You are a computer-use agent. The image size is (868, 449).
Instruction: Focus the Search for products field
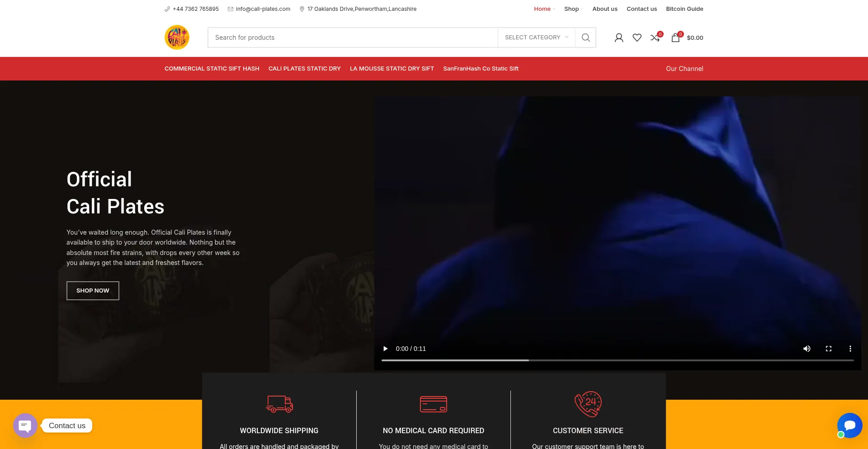coord(353,38)
